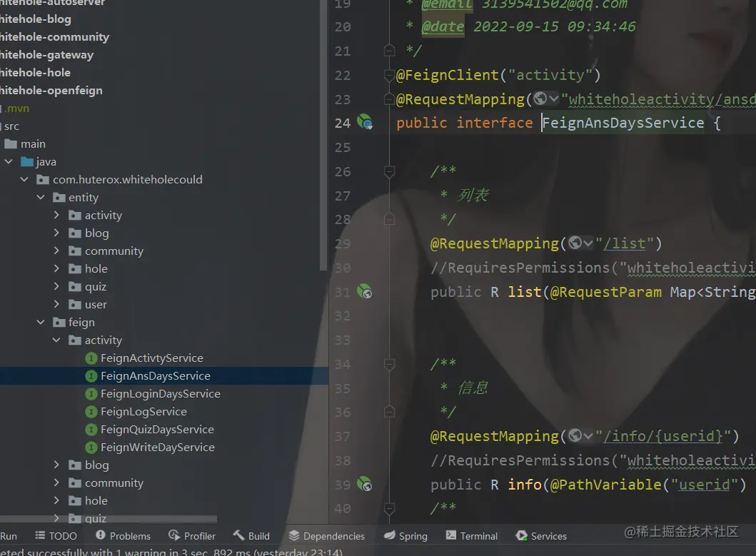This screenshot has height=556, width=756.
Task: Click project tree horizontal scrollbar
Action: click(x=109, y=520)
